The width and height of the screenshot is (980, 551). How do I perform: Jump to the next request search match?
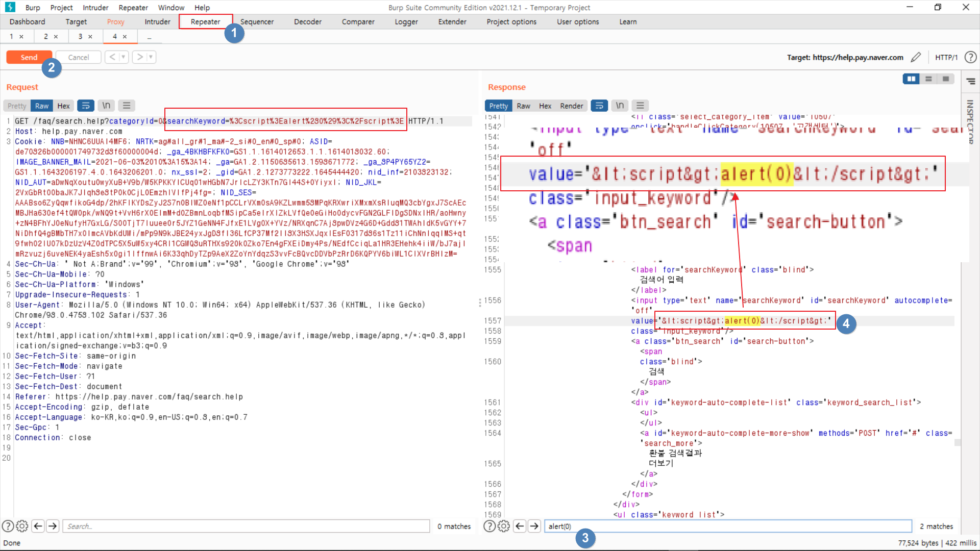point(53,526)
